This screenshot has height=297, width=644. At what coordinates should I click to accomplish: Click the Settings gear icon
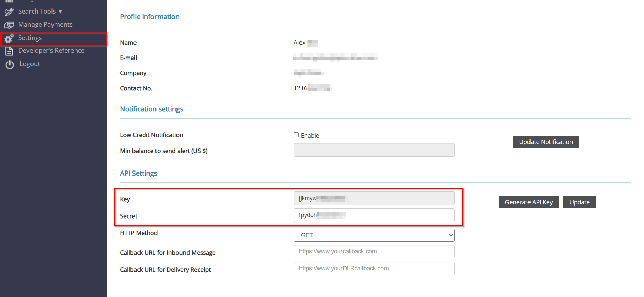pos(9,39)
